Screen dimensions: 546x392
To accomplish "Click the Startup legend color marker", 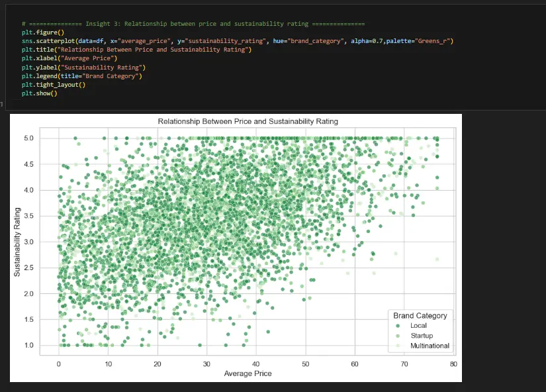I will coord(396,336).
